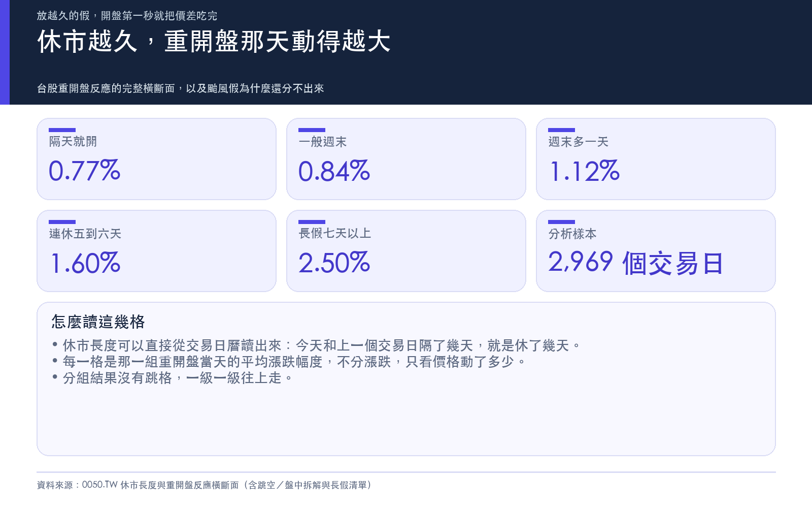Click the bullet starting with 每一格是那一組重開盤
812x508 pixels.
(289, 362)
